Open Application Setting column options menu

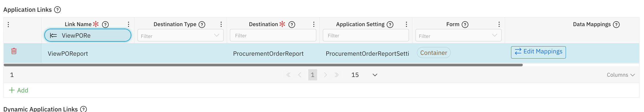(x=406, y=24)
